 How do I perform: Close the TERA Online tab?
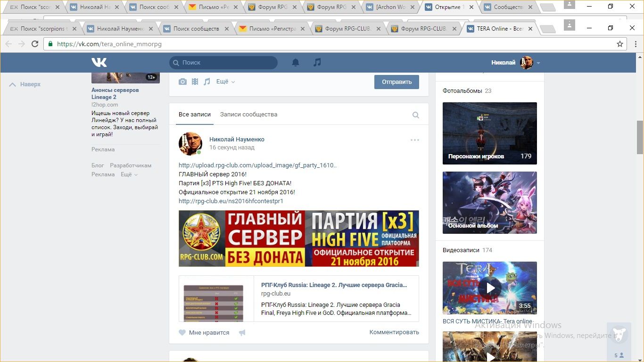tap(530, 28)
